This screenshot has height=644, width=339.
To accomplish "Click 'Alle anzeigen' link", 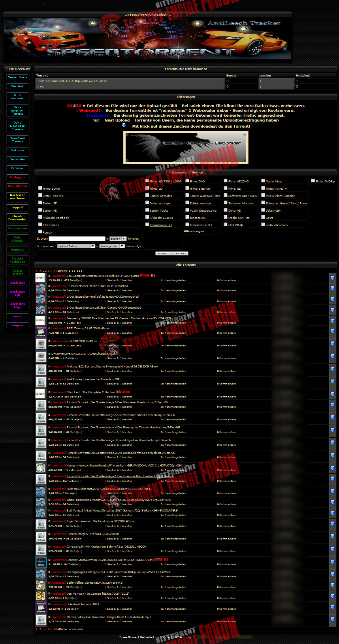I will pos(194,231).
